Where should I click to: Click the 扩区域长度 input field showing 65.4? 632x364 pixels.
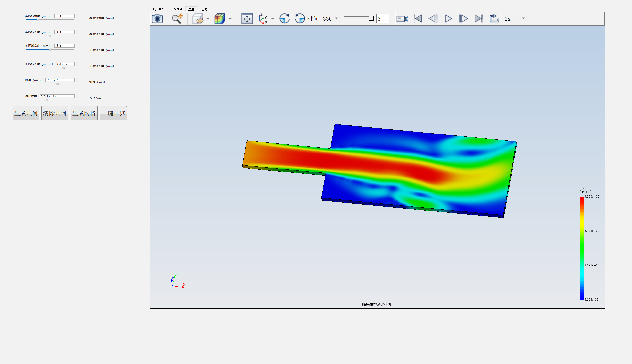pos(65,64)
